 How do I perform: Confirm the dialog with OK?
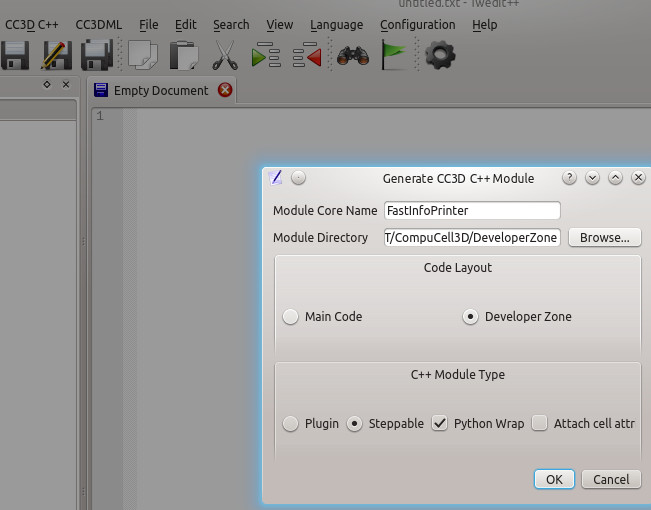pos(554,480)
